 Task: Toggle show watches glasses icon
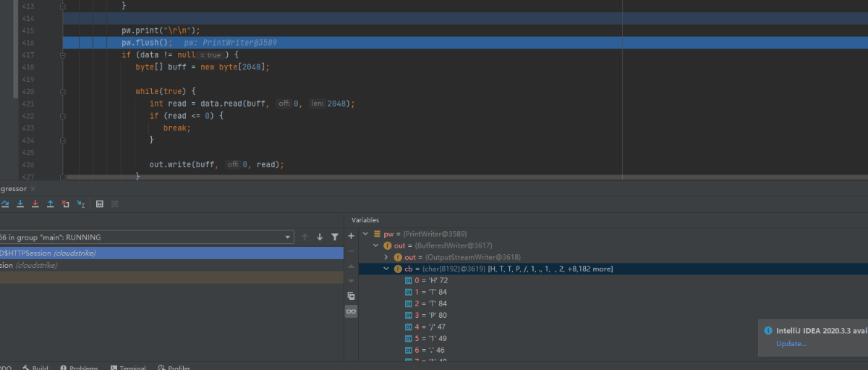coord(352,311)
